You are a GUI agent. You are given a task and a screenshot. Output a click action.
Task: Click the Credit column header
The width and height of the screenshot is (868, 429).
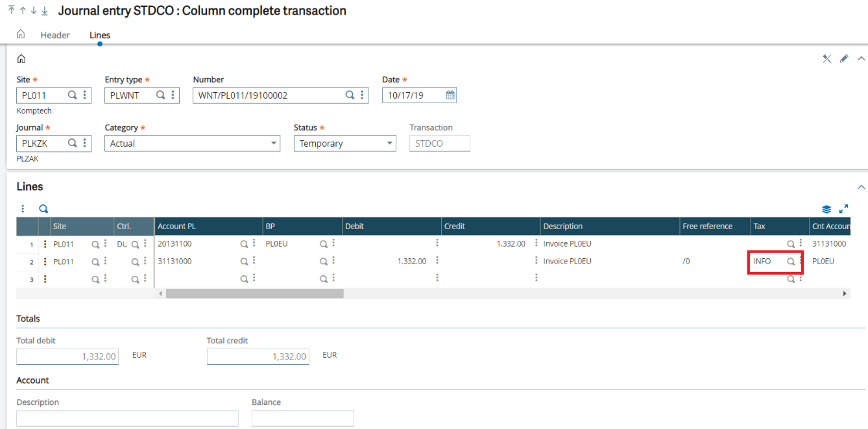point(490,227)
